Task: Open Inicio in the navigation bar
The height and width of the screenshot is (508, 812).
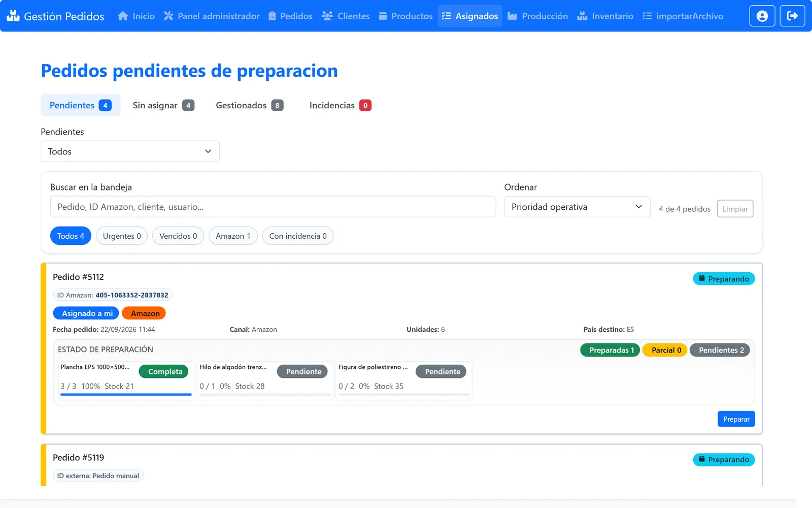Action: click(x=136, y=16)
